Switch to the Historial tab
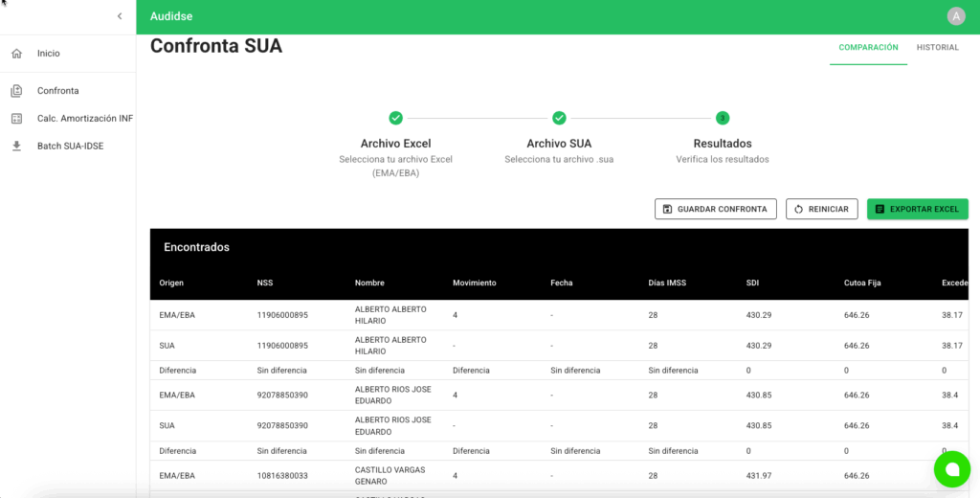The image size is (980, 498). 938,48
